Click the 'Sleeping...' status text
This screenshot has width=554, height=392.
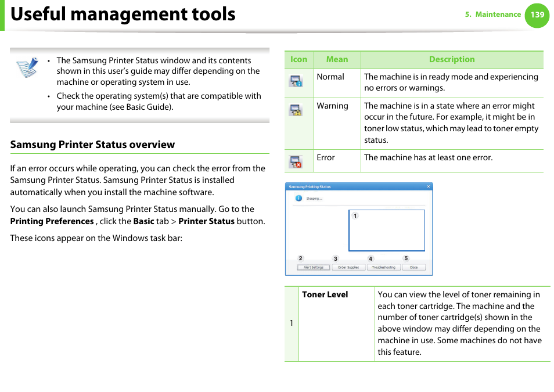pyautogui.click(x=314, y=199)
